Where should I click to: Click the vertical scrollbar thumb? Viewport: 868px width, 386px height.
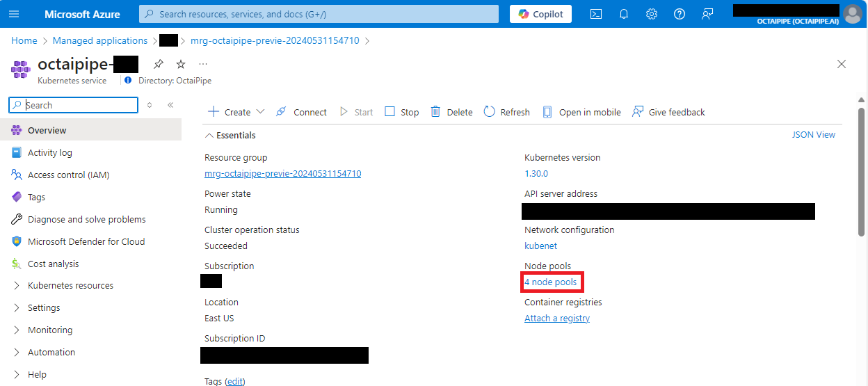point(861,173)
